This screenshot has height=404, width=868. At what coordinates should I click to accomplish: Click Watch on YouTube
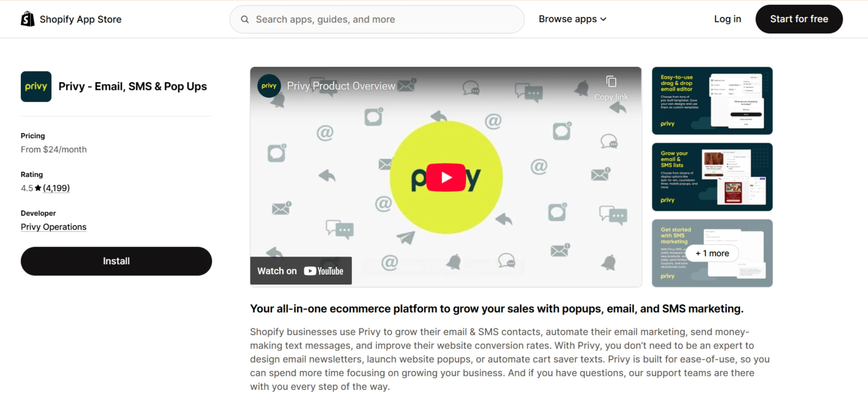(x=300, y=271)
